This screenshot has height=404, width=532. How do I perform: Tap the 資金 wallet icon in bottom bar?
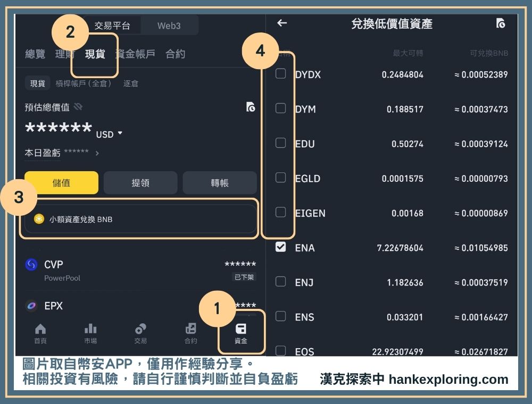241,333
